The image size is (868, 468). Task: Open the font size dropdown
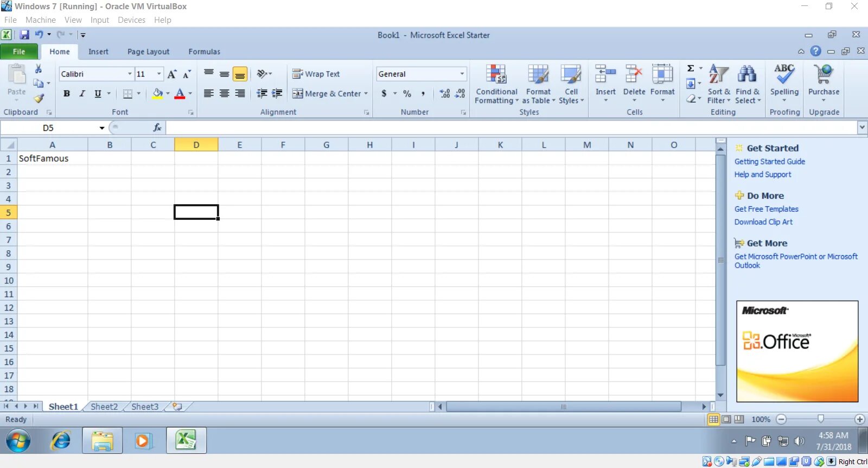pos(159,74)
